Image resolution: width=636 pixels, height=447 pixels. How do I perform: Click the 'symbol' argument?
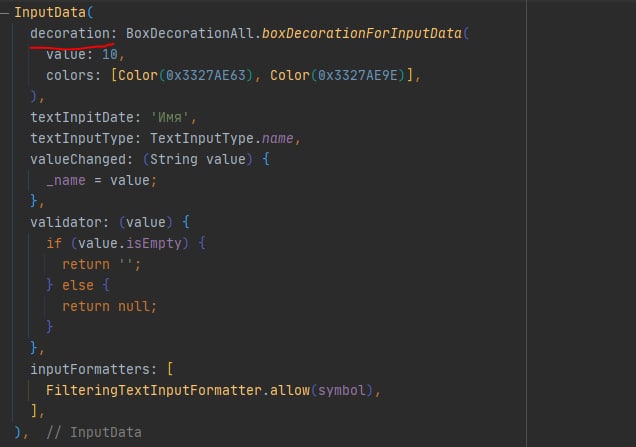pyautogui.click(x=342, y=390)
